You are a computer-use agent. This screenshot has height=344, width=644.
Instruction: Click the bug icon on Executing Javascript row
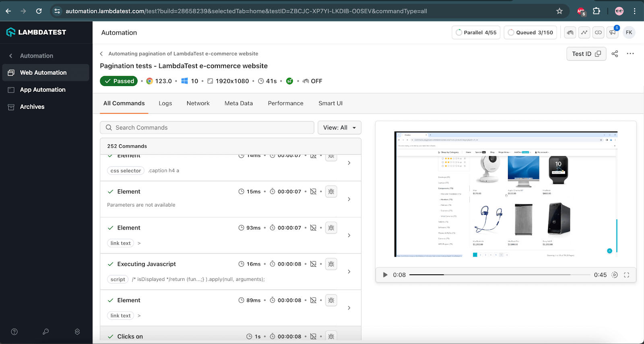[331, 264]
